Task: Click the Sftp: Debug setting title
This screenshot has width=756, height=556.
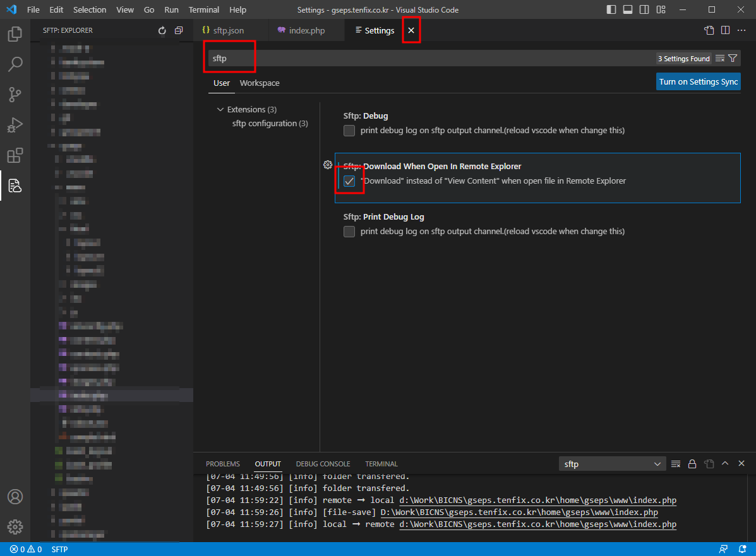Action: (x=366, y=115)
